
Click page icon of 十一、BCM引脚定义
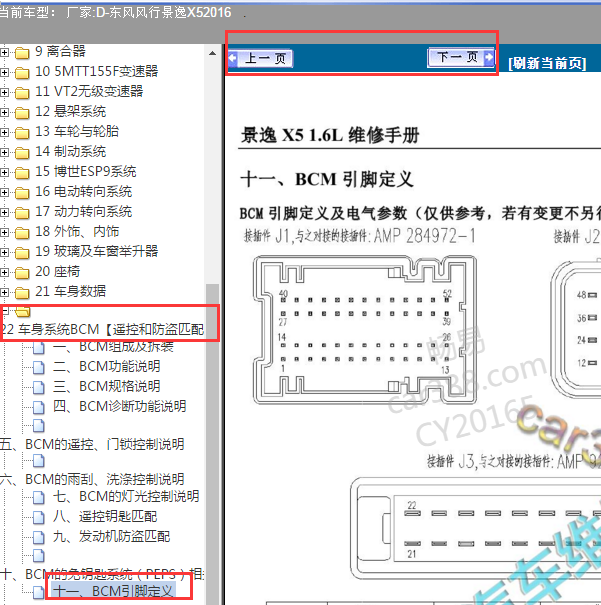39,592
